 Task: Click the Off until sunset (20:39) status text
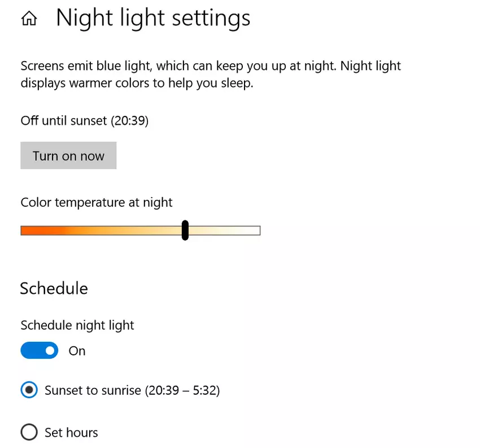coord(85,120)
